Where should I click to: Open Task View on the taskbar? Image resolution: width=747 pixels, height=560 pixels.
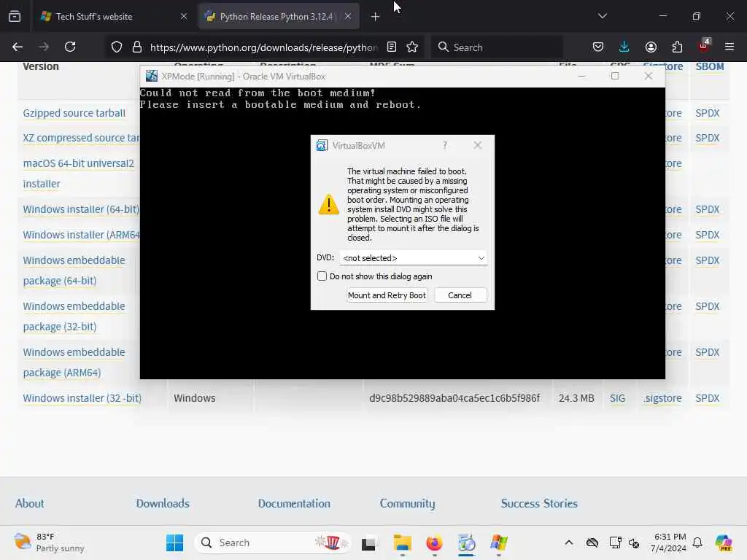tap(368, 542)
